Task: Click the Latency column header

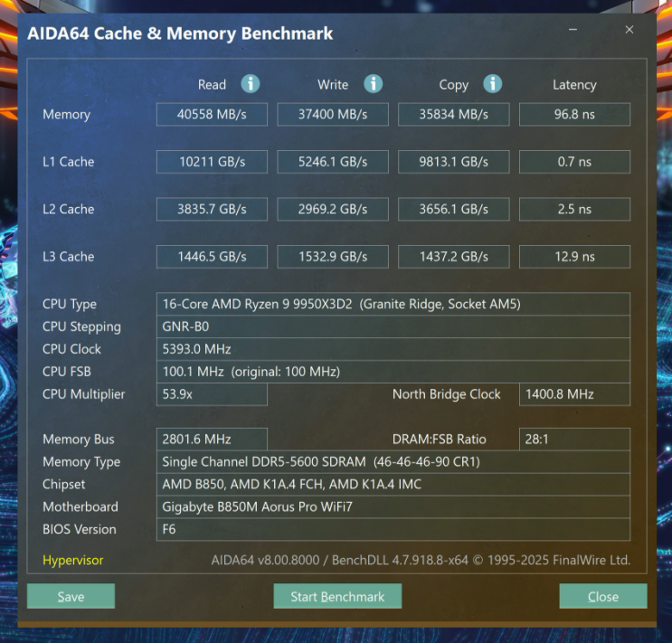Action: coord(574,85)
